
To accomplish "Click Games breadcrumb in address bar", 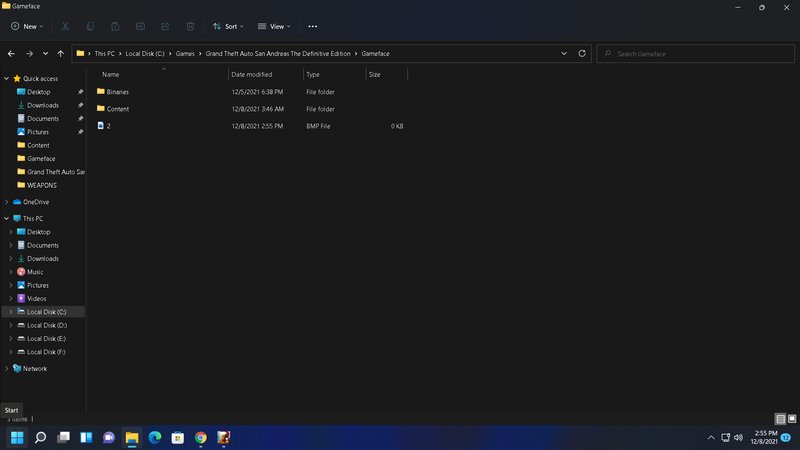I will tap(185, 54).
